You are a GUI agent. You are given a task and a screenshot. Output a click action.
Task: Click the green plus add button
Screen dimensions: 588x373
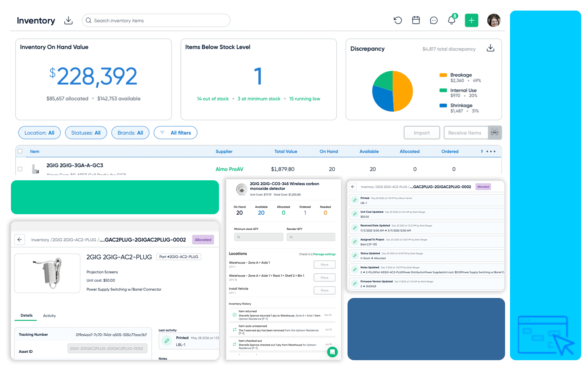click(472, 20)
